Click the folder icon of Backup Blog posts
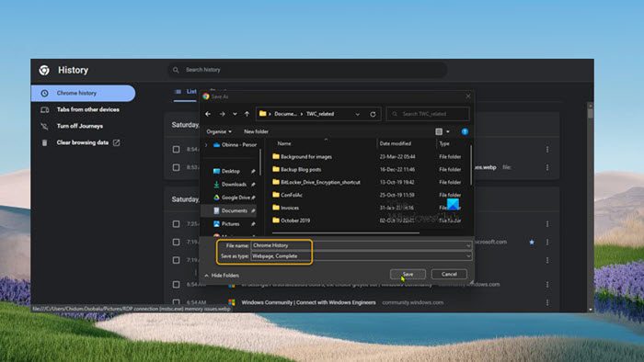This screenshot has height=362, width=644. [x=276, y=169]
